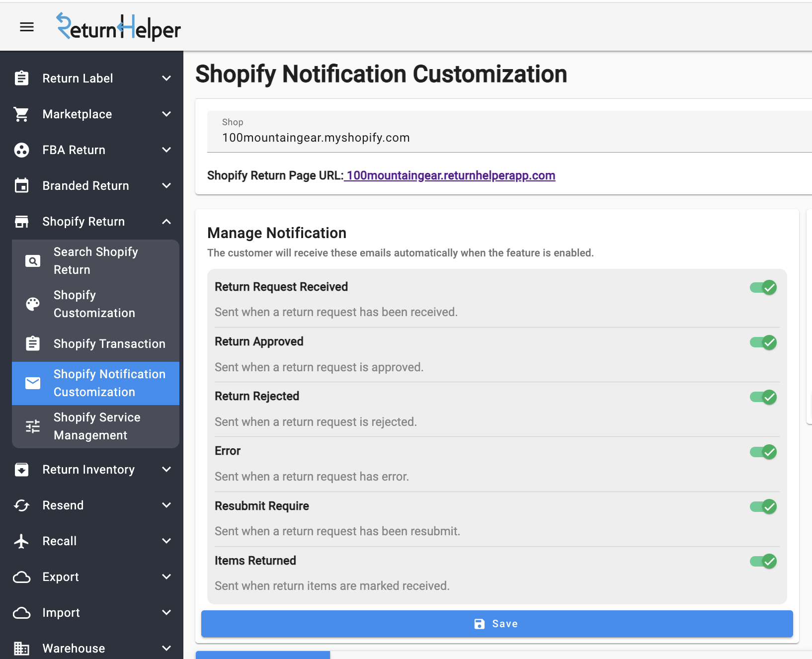Open the Marketplace menu label
The image size is (812, 659).
[78, 114]
